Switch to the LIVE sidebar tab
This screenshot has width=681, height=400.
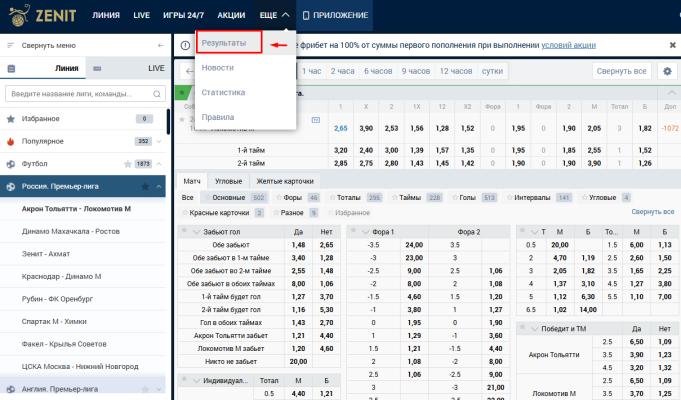click(x=128, y=68)
